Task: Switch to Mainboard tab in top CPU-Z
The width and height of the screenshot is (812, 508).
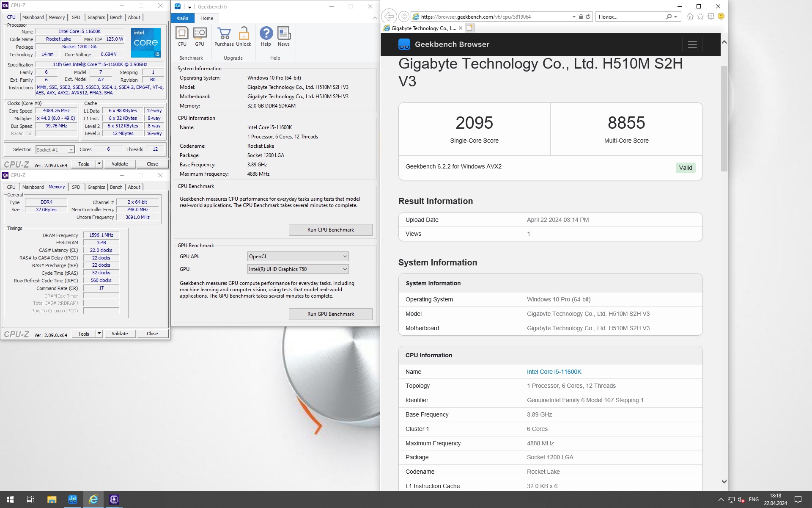Action: [33, 17]
